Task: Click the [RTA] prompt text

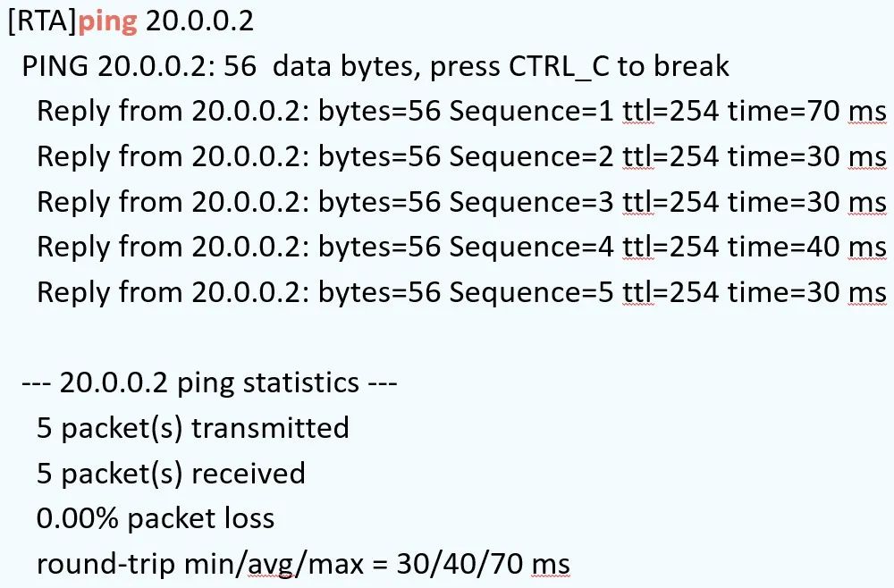Action: click(x=42, y=21)
